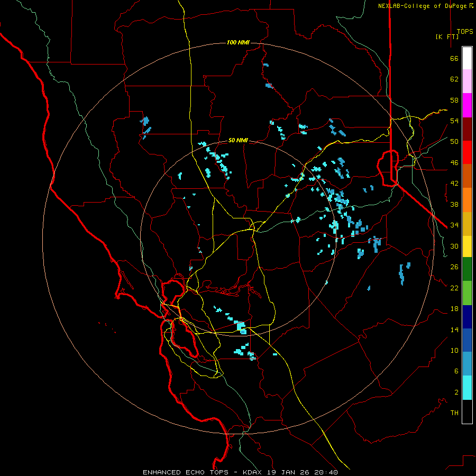Select the sky blue legend swatch
476x476 pixels.
[x=467, y=364]
